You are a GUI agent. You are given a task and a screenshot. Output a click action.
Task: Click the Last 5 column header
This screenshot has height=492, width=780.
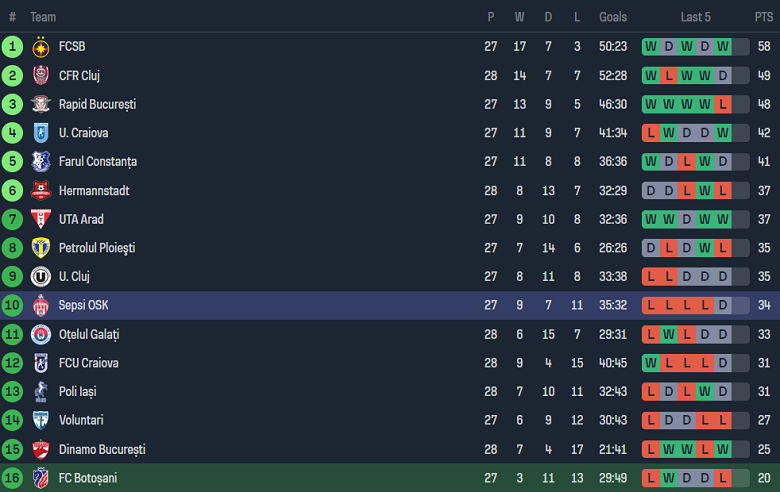tap(696, 17)
